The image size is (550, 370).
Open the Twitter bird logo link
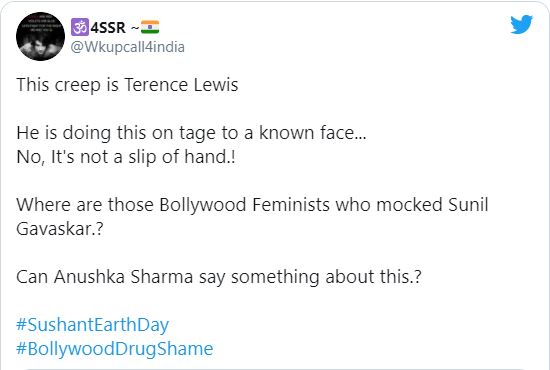(x=521, y=24)
